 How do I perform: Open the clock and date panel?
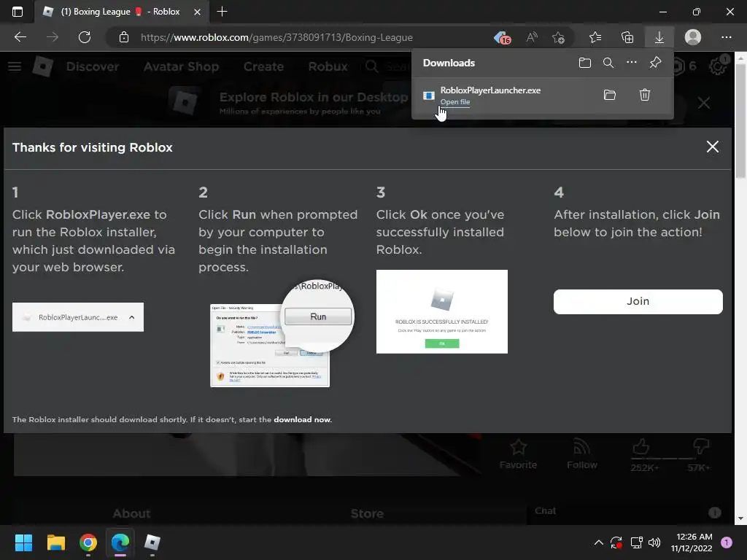pos(692,542)
